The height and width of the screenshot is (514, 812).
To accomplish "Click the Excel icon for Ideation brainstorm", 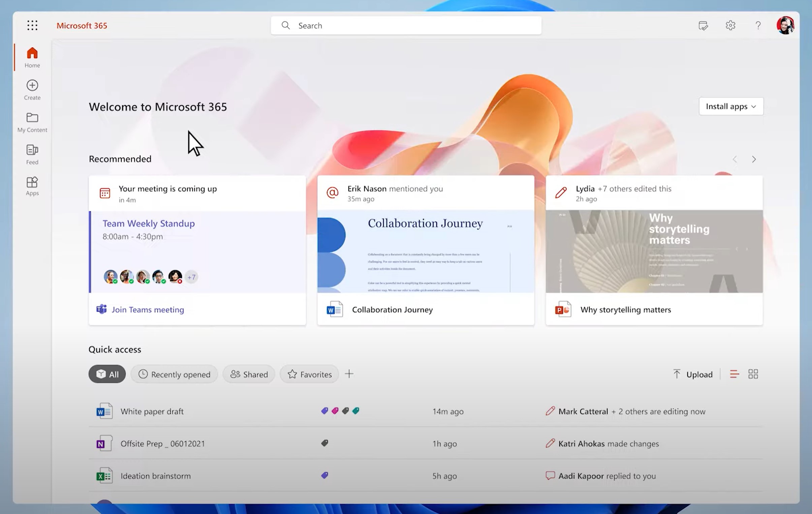I will coord(104,476).
